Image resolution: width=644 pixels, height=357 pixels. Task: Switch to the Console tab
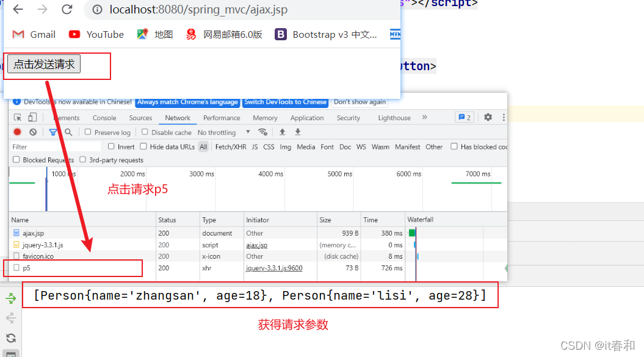pyautogui.click(x=104, y=118)
